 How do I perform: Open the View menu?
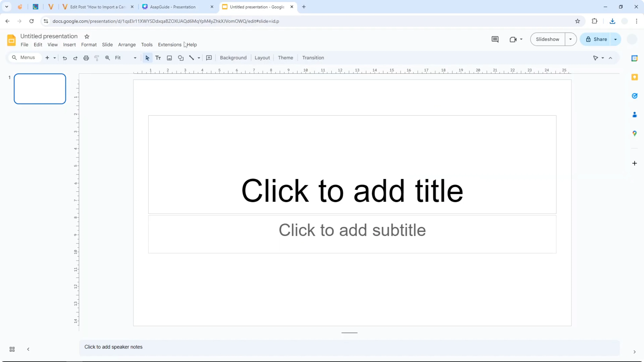52,45
